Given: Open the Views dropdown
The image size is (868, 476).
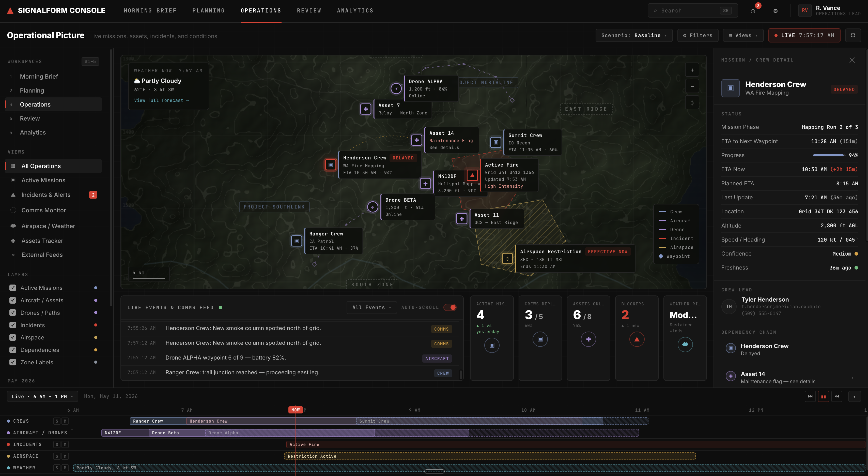Looking at the screenshot, I should [x=743, y=35].
